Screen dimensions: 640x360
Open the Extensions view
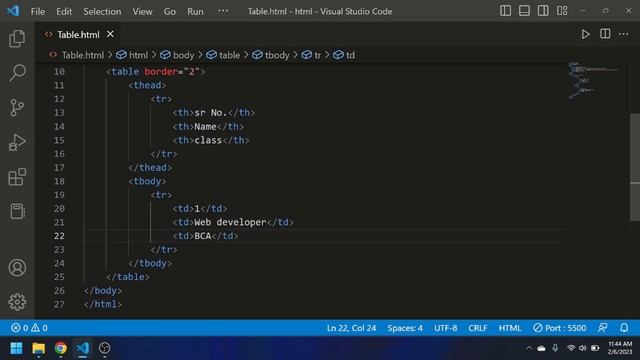(17, 177)
